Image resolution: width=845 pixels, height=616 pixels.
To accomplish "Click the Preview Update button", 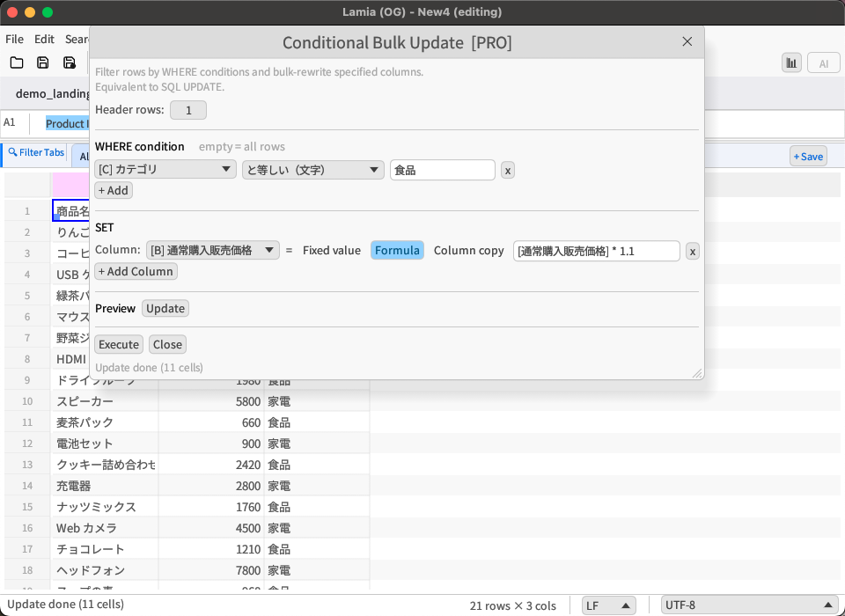I will coord(165,308).
